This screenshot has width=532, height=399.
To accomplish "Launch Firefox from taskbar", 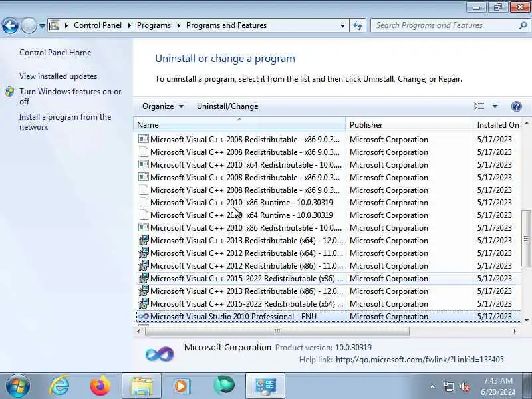I will coord(100,386).
